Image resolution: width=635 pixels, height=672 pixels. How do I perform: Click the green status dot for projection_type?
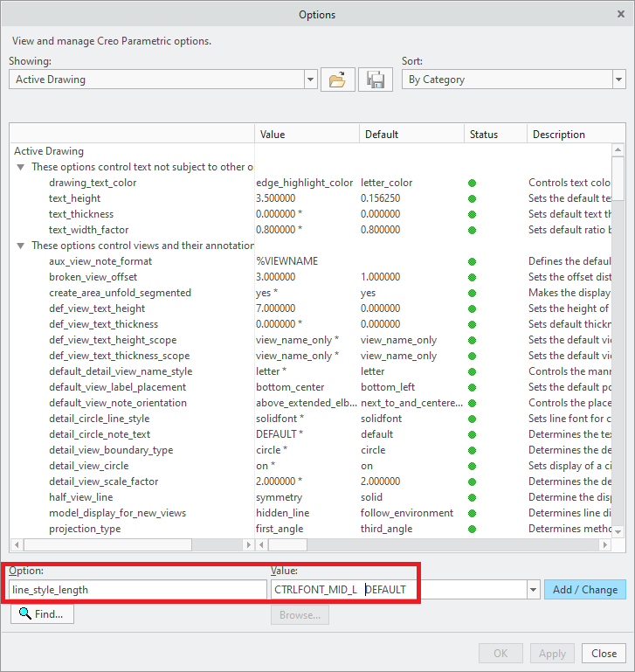472,529
